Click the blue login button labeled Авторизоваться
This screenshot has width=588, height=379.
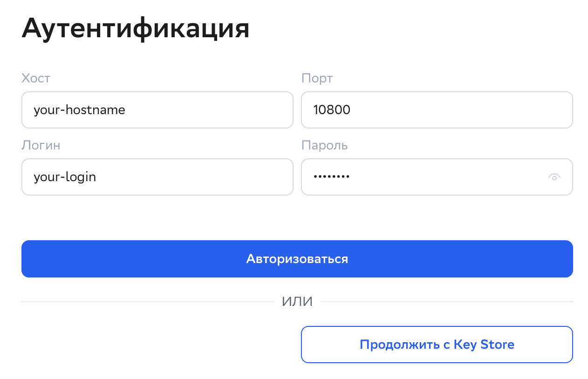[297, 259]
